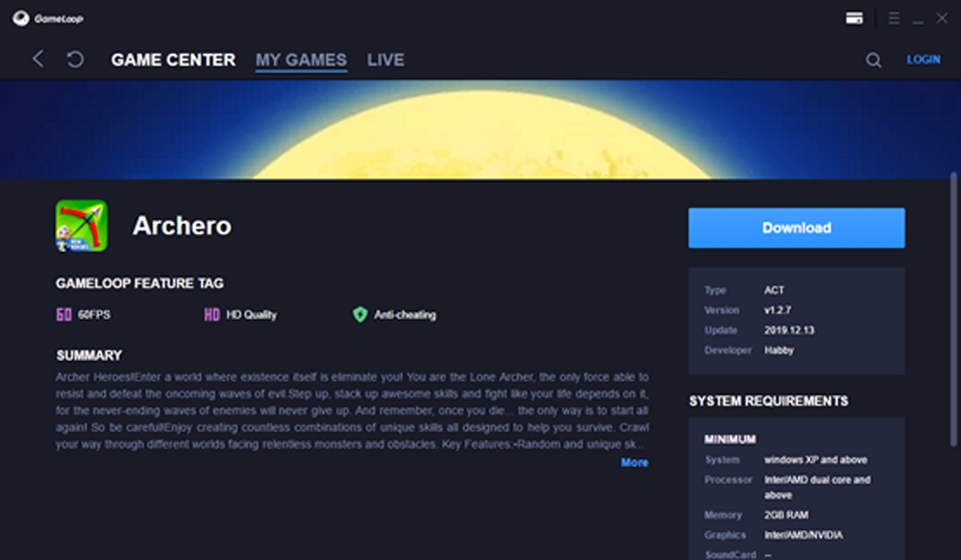The width and height of the screenshot is (961, 560).
Task: Open the search magnifier icon
Action: tap(874, 61)
